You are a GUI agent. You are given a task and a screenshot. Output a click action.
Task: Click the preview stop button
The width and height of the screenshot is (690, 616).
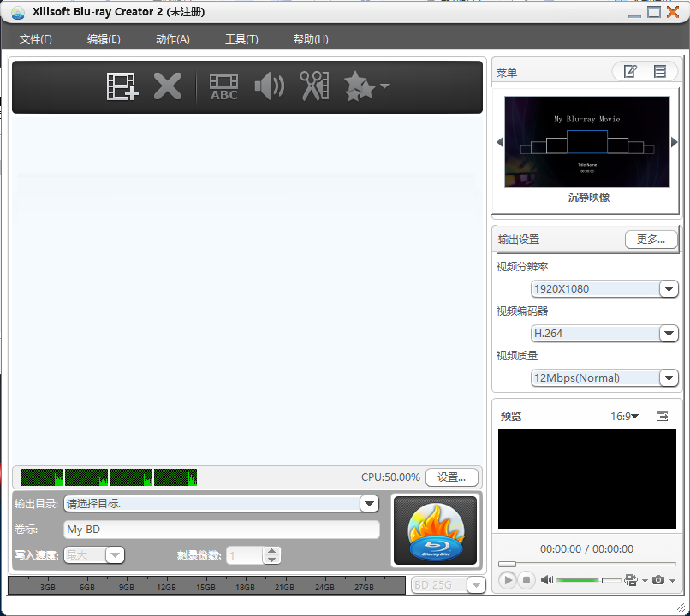tap(526, 580)
